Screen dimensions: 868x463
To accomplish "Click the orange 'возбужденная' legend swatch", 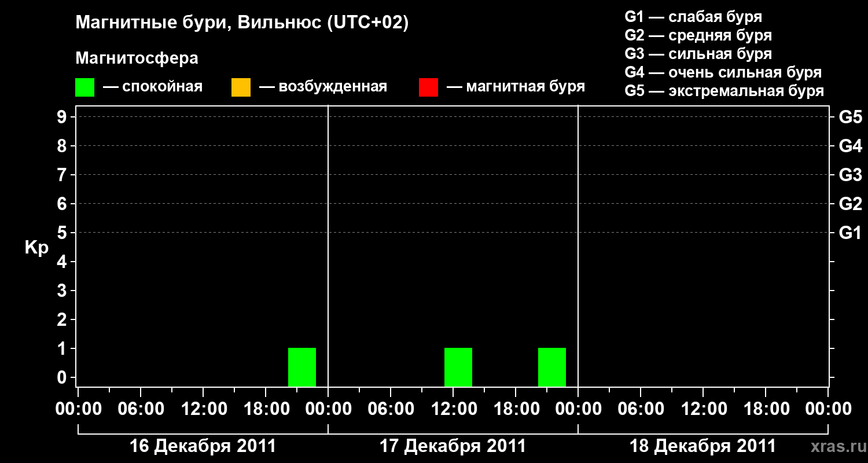I will [x=241, y=87].
